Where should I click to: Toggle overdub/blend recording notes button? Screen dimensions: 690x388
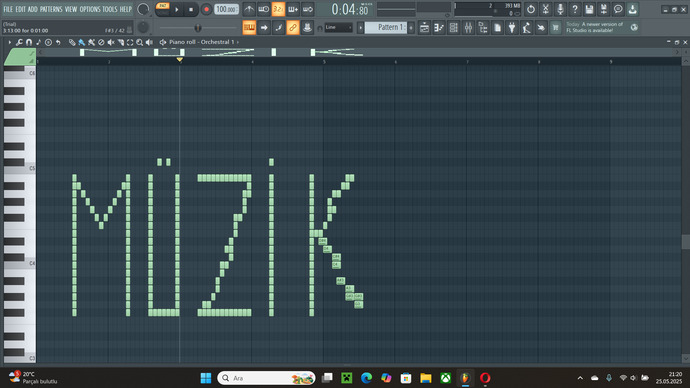(293, 9)
